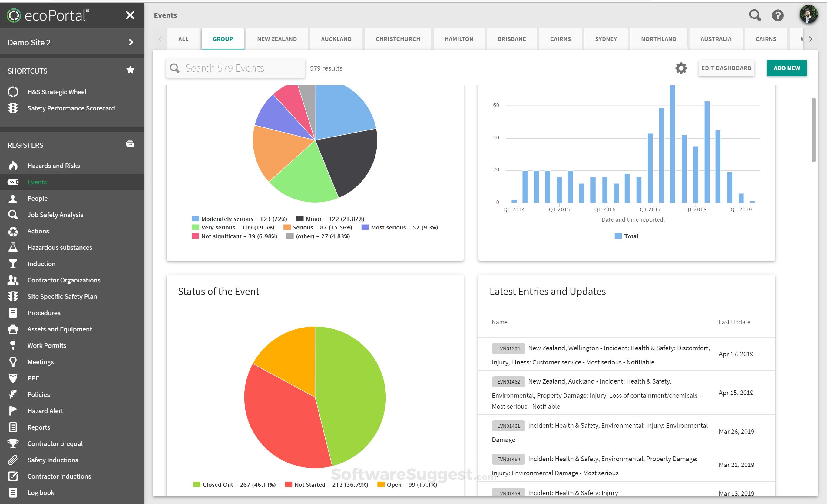Open the PPE register icon
Viewport: 827px width, 504px height.
click(13, 378)
